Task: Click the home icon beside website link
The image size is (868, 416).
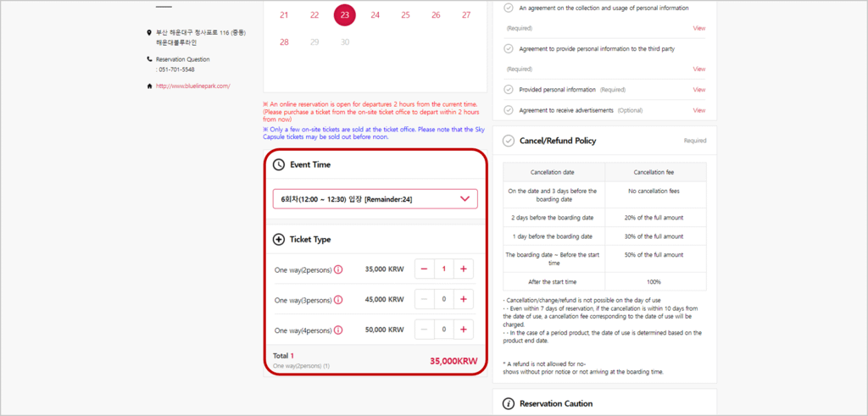Action: coord(149,86)
